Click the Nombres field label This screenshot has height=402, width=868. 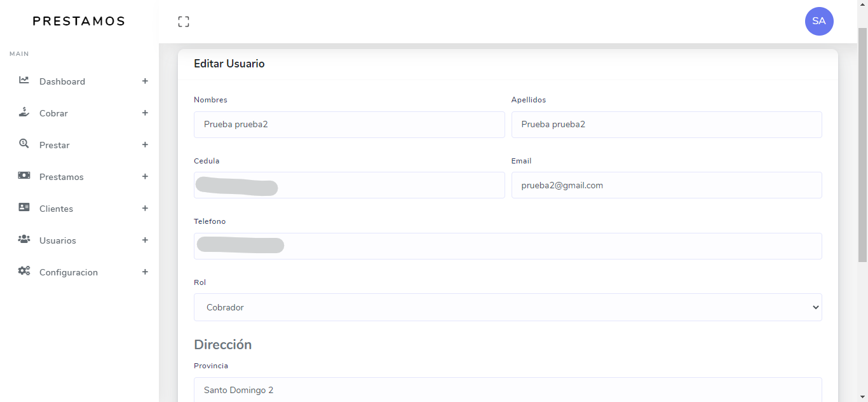pyautogui.click(x=210, y=100)
